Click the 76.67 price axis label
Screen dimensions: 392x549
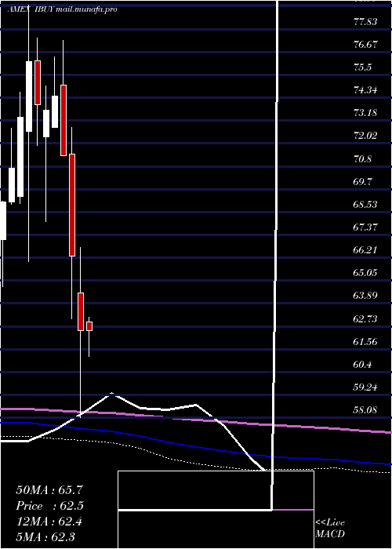click(365, 45)
